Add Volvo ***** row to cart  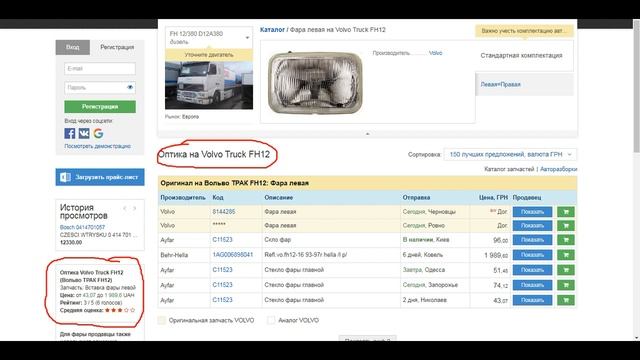566,226
